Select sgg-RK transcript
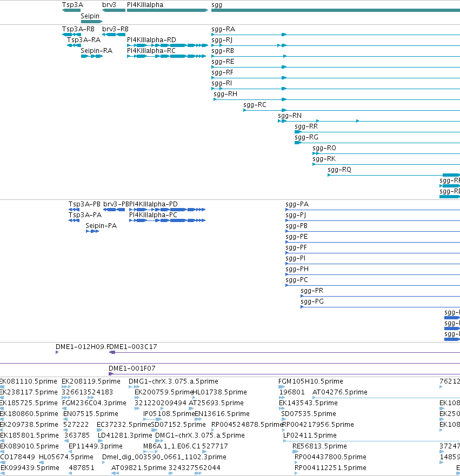Image resolution: width=460 pixels, height=476 pixels. (386, 164)
